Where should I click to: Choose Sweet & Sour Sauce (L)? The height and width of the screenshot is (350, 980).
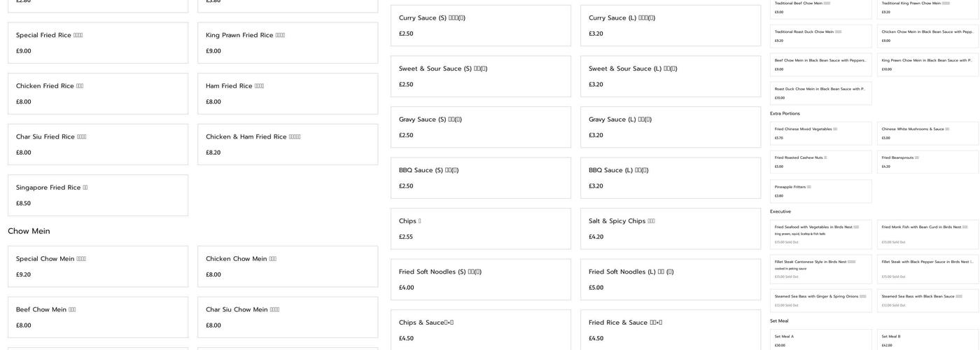(671, 76)
